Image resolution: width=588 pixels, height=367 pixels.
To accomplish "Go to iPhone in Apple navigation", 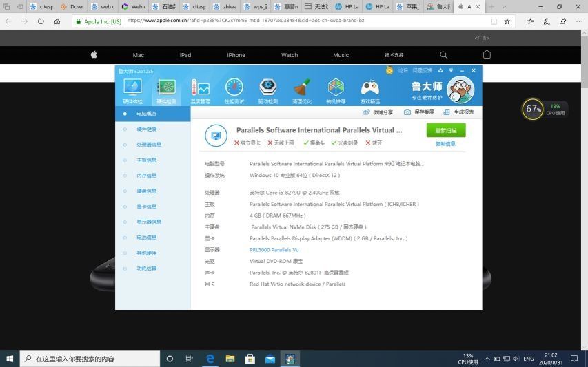I will [236, 55].
